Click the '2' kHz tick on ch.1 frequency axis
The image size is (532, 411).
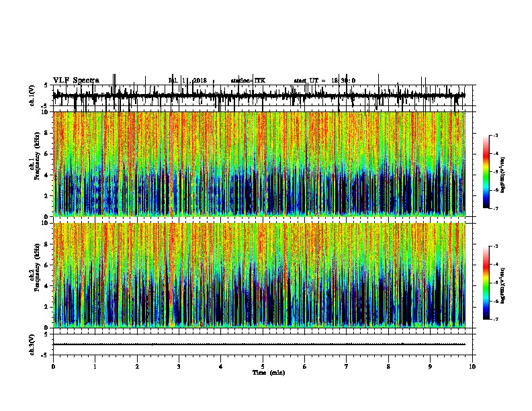click(47, 195)
